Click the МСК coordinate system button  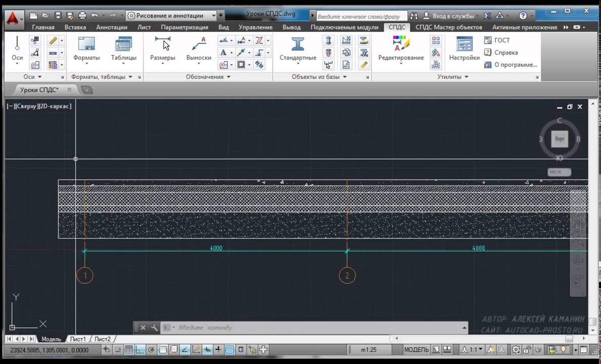pyautogui.click(x=559, y=172)
